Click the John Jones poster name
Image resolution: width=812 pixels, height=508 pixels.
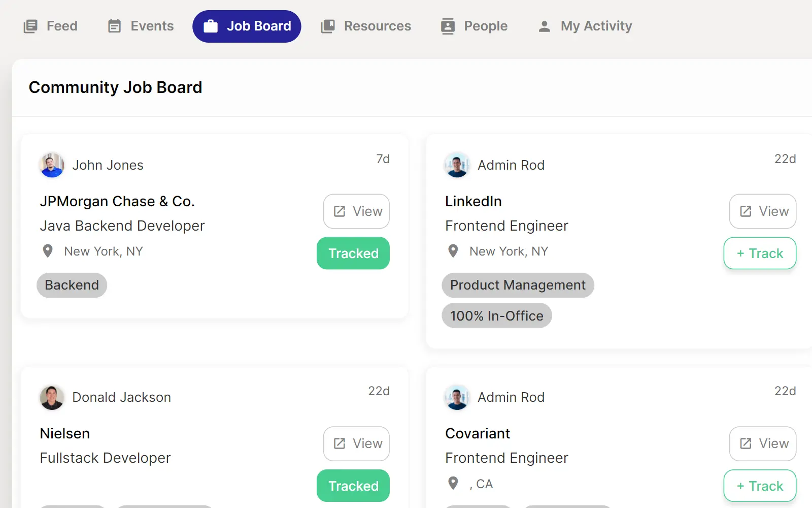pos(108,165)
